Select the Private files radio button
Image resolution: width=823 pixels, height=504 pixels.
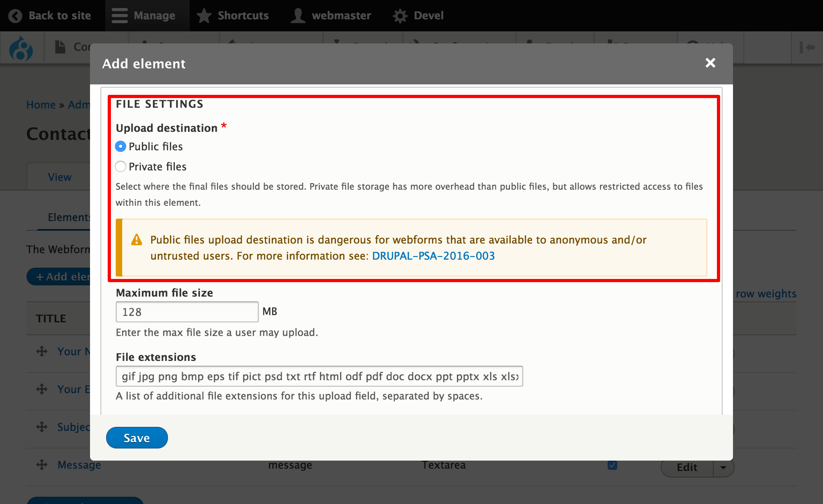[120, 166]
